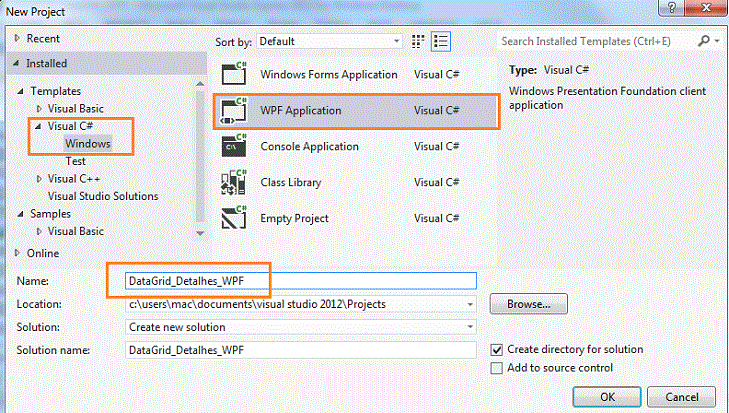Click the Empty Project template icon
This screenshot has width=729, height=413.
[234, 218]
